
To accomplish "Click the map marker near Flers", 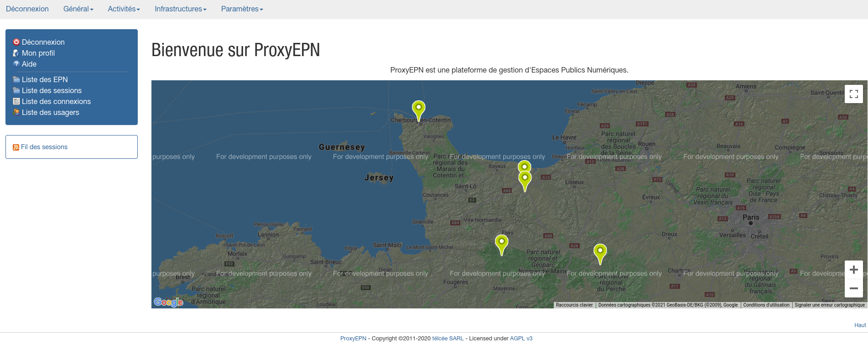I will pos(501,242).
